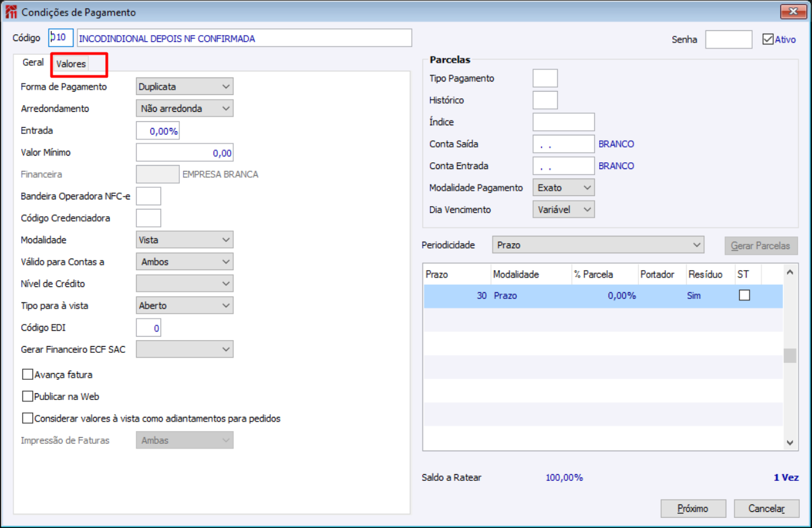Click the ST column header
This screenshot has height=528, width=812.
(x=747, y=274)
